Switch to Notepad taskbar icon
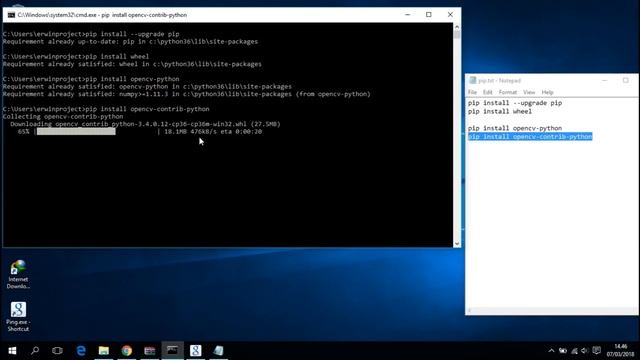 pos(218,351)
